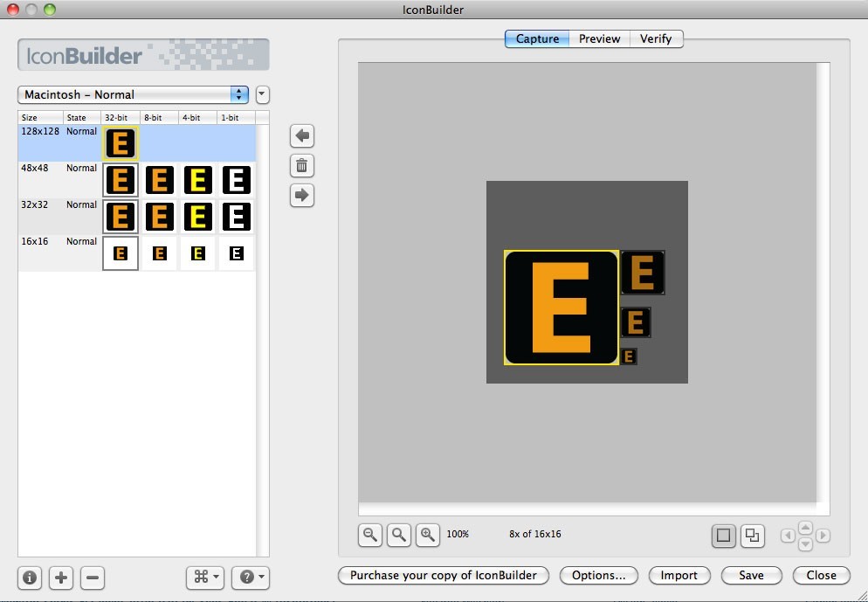Switch to the Verify tab

(x=656, y=38)
